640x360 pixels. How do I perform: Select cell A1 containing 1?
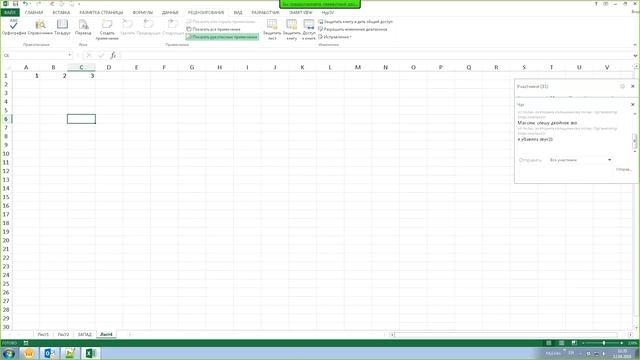click(26, 76)
